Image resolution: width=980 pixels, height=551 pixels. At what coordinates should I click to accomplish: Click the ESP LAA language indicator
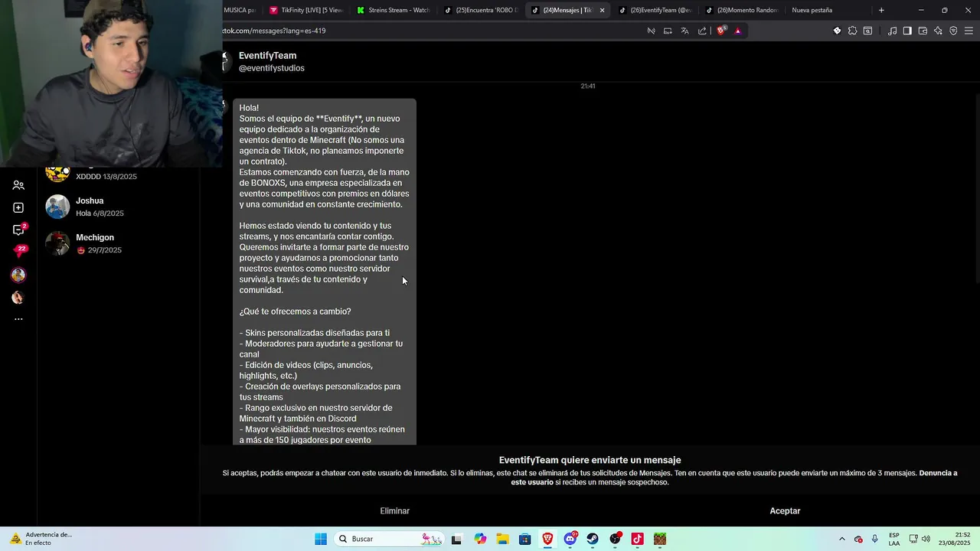[894, 539]
